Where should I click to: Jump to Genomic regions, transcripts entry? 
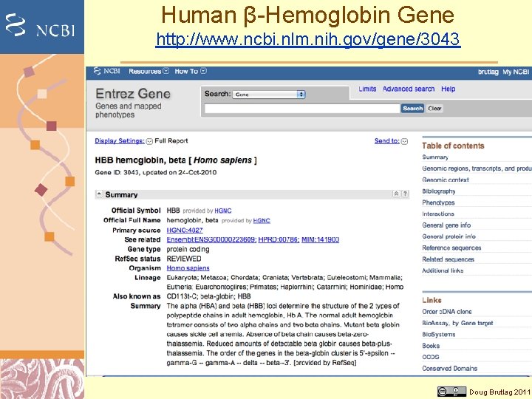click(477, 168)
